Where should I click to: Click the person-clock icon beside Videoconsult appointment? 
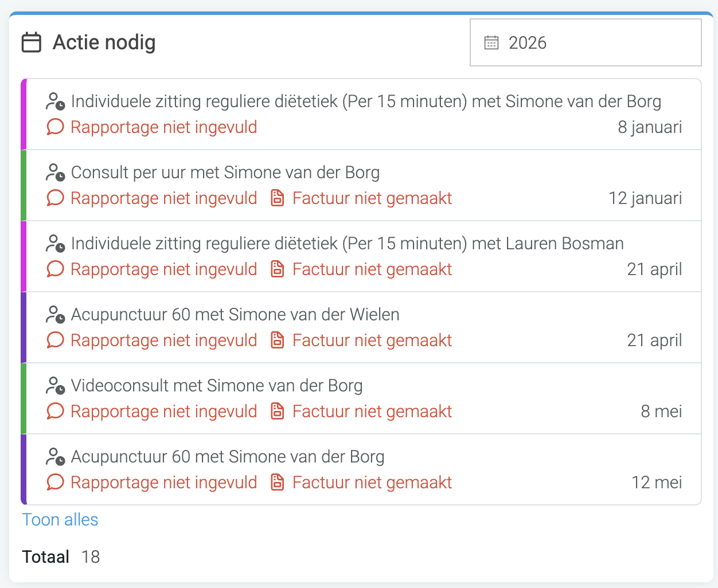(55, 385)
